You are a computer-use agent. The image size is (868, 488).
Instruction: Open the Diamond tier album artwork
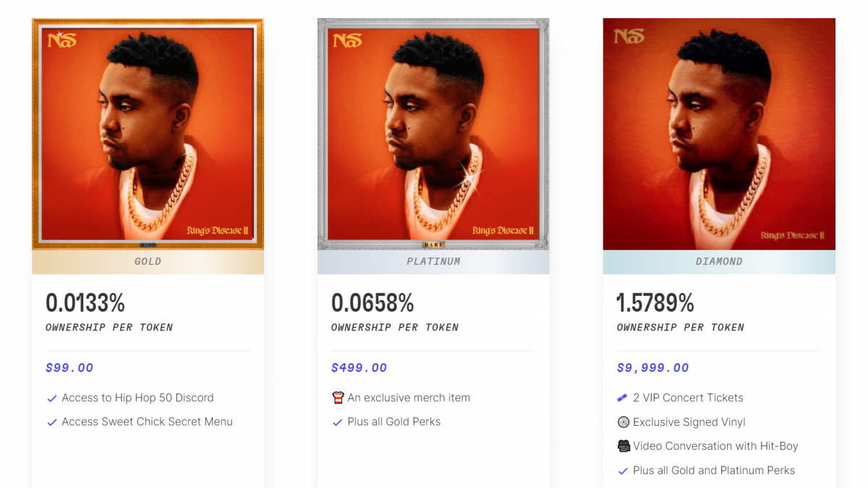718,134
